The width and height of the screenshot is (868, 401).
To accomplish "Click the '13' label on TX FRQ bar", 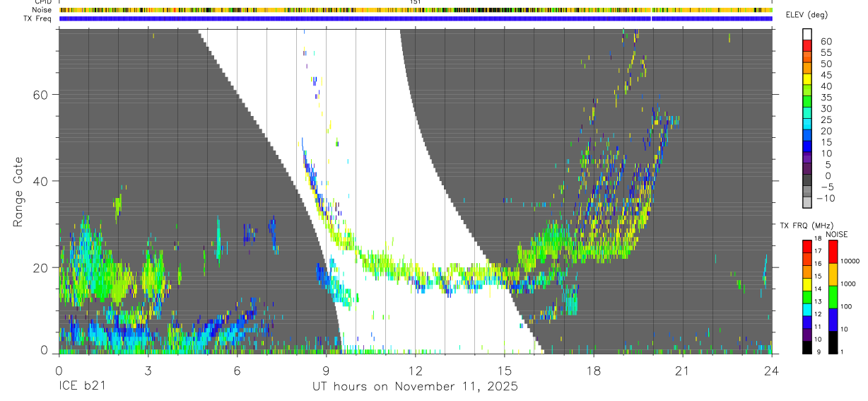I will 818,302.
